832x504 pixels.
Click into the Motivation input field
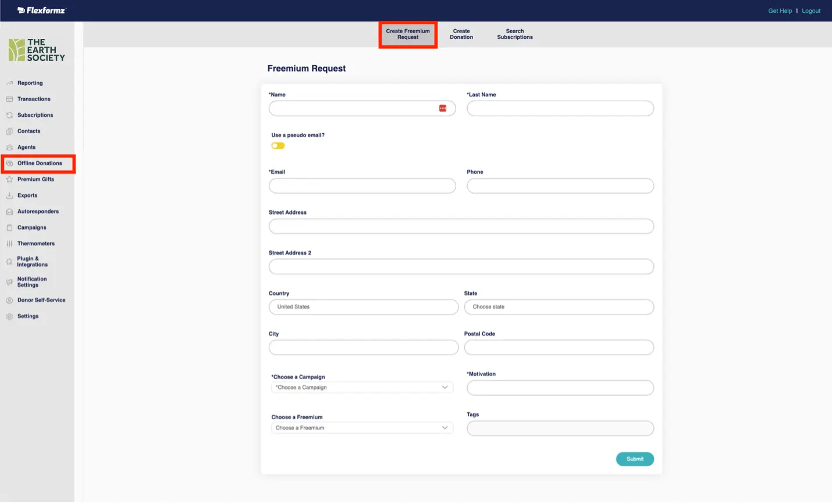point(560,388)
